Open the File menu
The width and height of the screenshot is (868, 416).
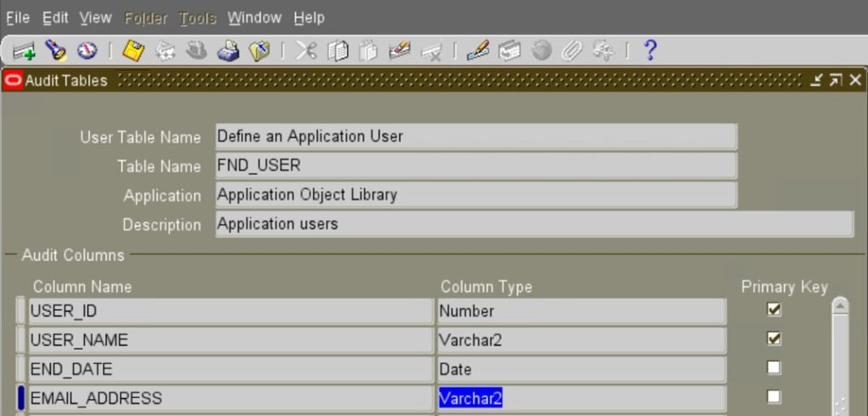click(x=18, y=17)
